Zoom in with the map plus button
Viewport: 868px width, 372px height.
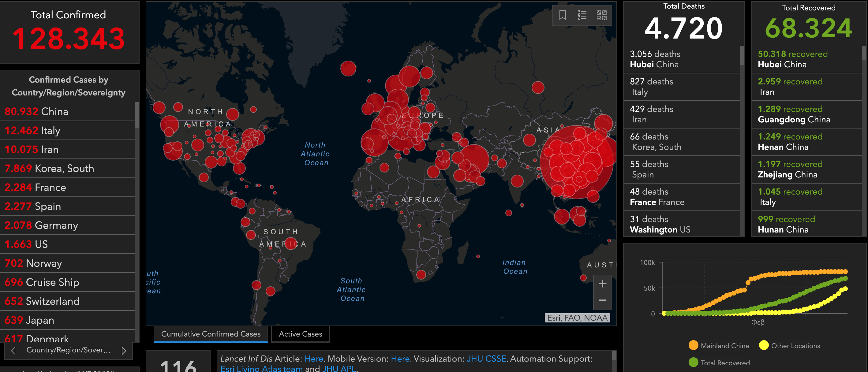602,284
